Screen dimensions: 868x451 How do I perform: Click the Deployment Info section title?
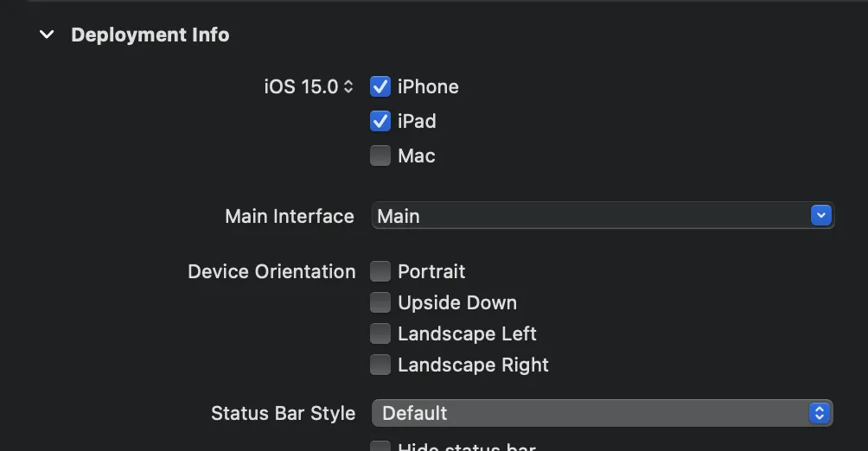pyautogui.click(x=150, y=35)
